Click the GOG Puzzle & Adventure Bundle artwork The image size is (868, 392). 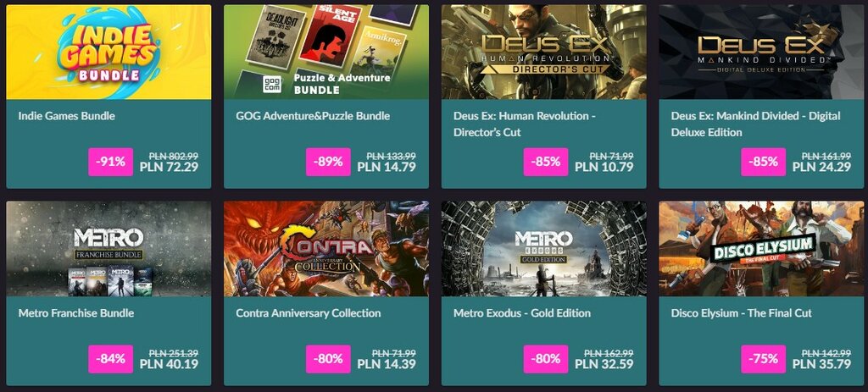tap(326, 52)
